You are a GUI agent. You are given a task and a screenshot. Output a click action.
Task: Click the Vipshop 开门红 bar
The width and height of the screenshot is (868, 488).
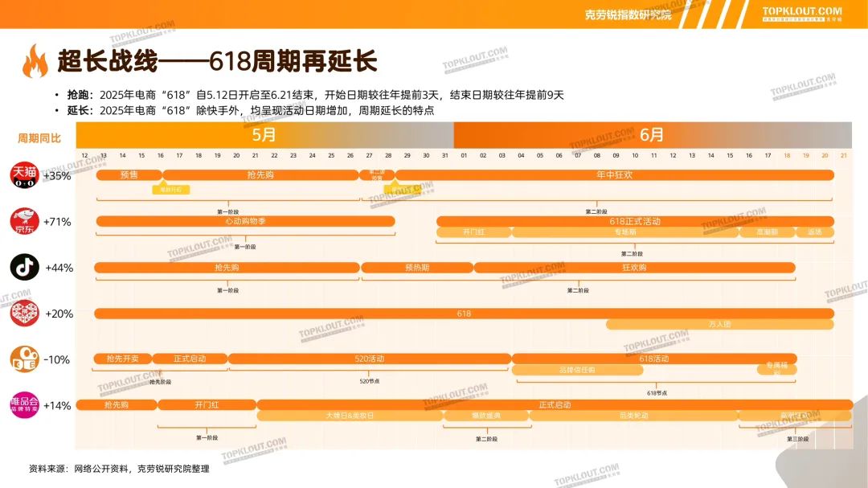(x=207, y=405)
